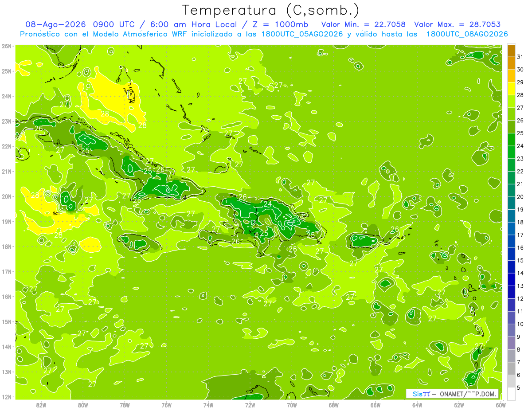This screenshot has width=532, height=411.
Task: Click the green 24–25 swatch in the color scale
Action: tap(511, 140)
